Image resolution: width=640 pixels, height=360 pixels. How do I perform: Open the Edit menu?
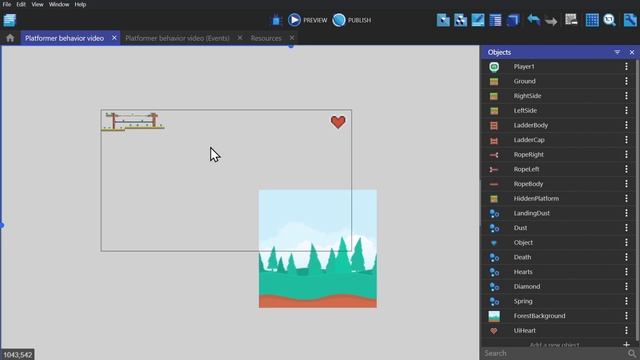(x=21, y=4)
